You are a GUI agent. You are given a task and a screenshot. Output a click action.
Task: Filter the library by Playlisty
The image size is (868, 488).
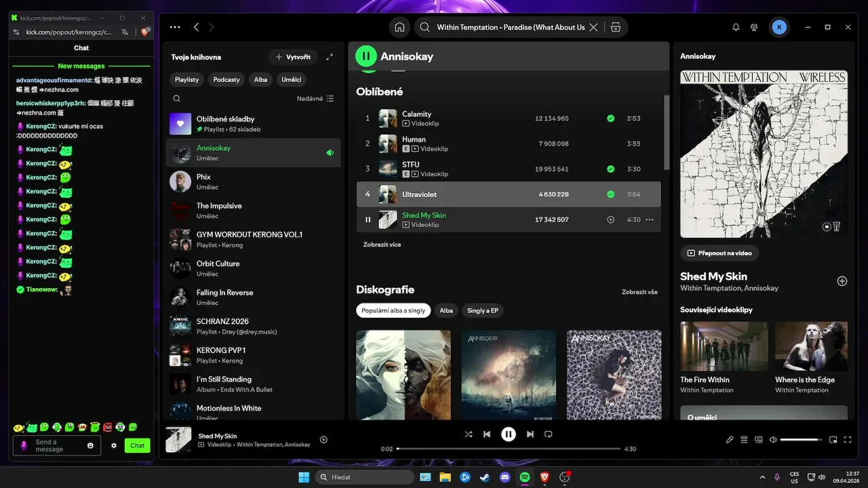click(186, 79)
